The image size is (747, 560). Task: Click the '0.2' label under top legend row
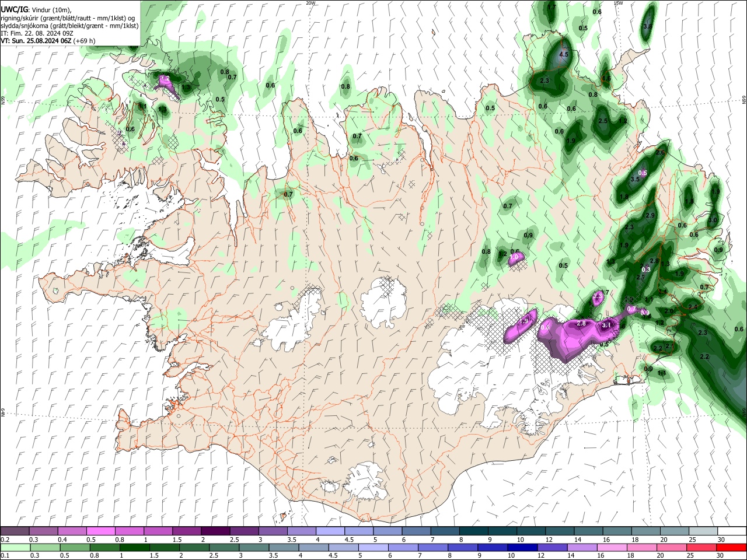click(x=5, y=540)
